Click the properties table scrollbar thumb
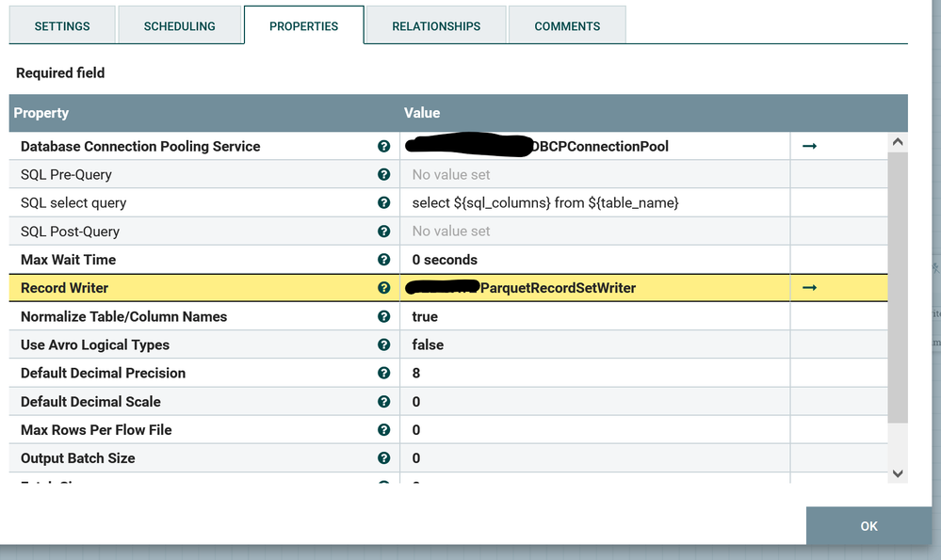941x560 pixels. click(898, 287)
